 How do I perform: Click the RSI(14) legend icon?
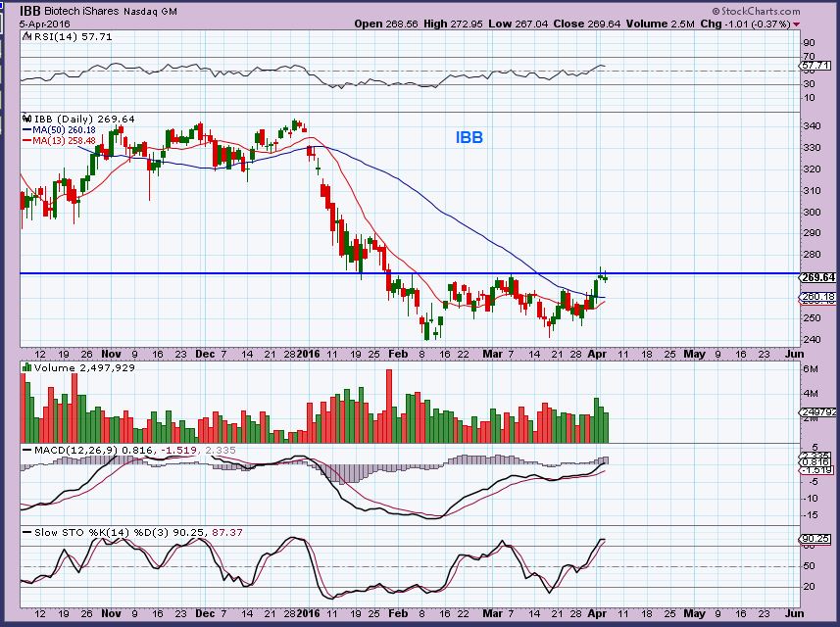(x=27, y=36)
